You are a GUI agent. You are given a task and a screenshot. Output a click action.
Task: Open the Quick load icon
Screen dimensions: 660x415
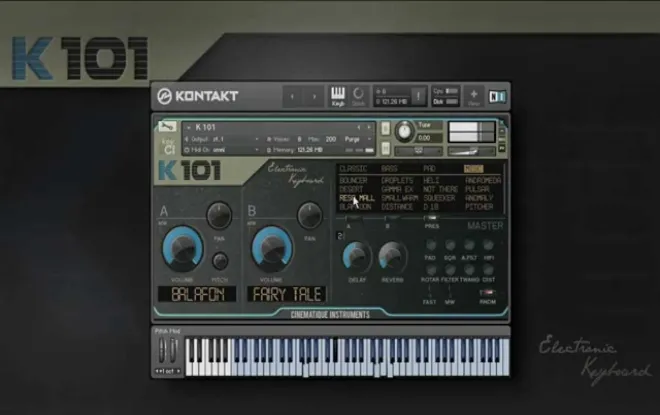(x=358, y=96)
